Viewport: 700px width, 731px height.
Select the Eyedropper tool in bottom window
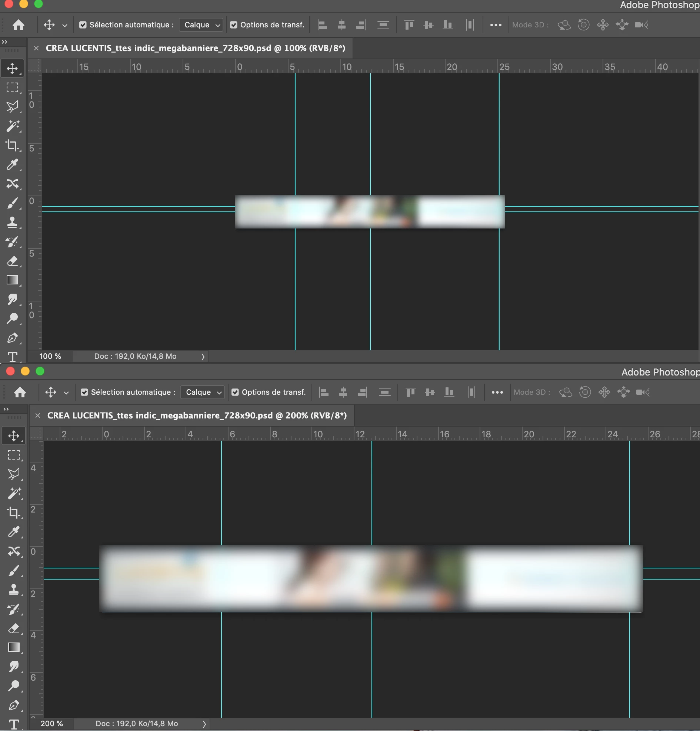[14, 532]
